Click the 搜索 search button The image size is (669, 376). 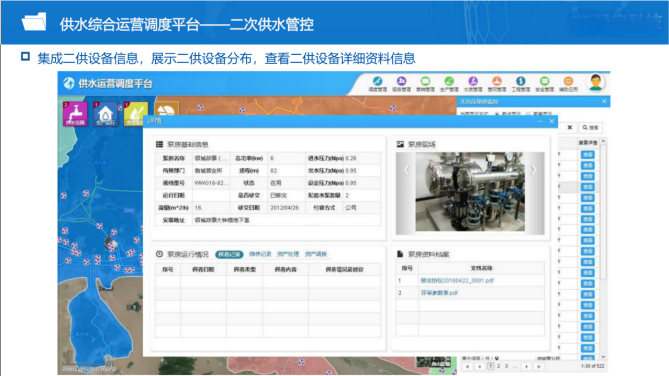pyautogui.click(x=591, y=128)
